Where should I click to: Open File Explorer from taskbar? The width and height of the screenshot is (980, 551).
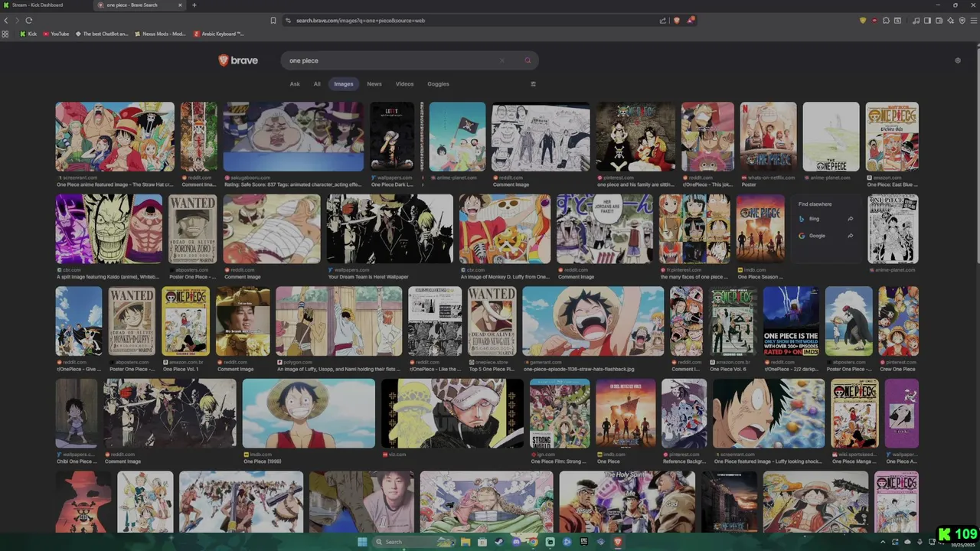point(465,542)
